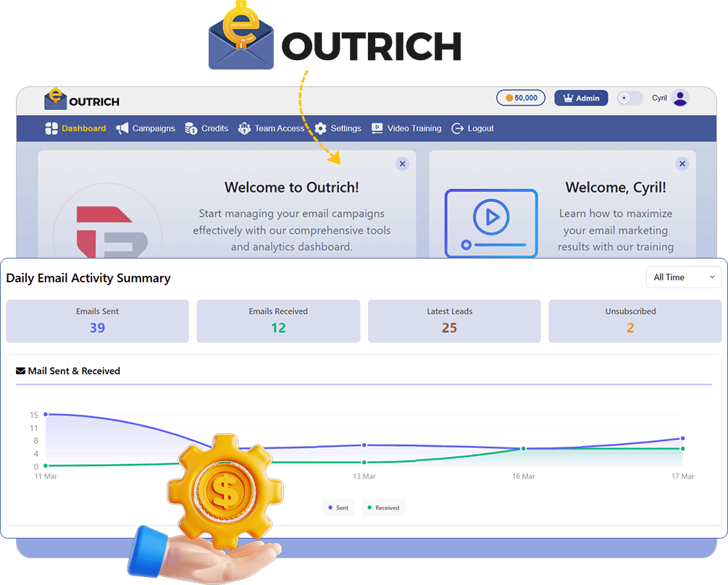Viewport: 728px width, 585px height.
Task: Click the training video play thumbnail
Action: click(491, 222)
